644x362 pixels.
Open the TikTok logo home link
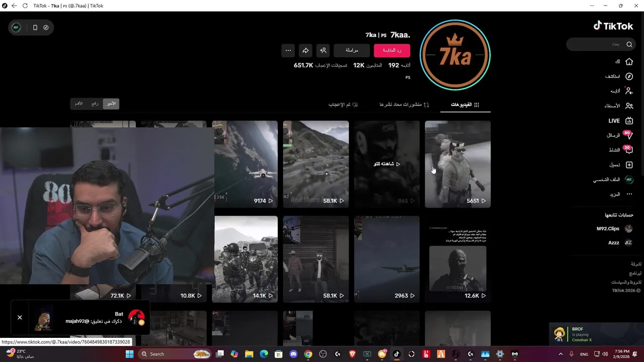[x=613, y=26]
